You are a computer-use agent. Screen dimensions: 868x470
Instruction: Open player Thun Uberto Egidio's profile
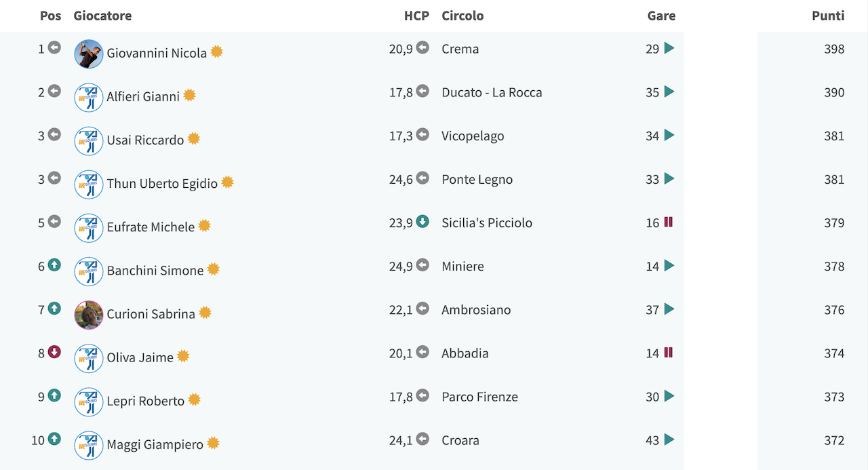pos(162,183)
